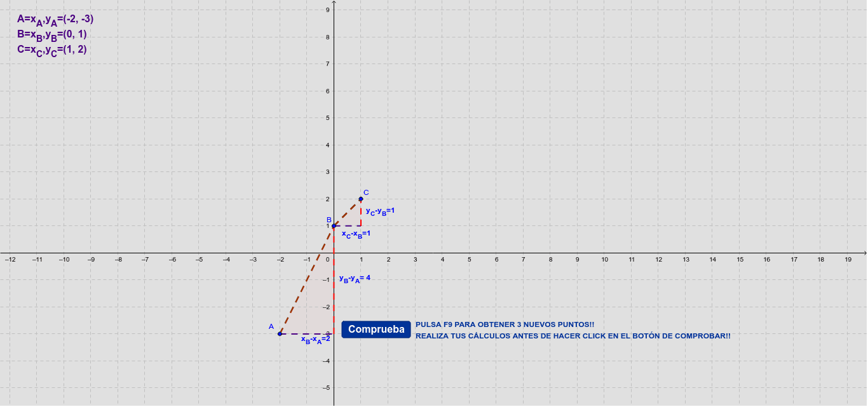Screen dimensions: 868x407
Task: Click the label xB-xA=2
Action: coord(316,339)
